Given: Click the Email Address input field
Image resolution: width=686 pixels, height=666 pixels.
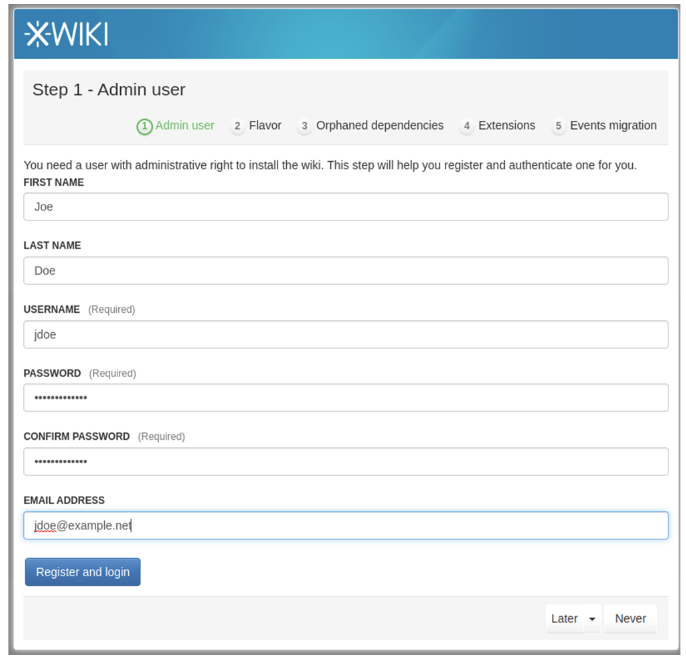Looking at the screenshot, I should pos(346,525).
